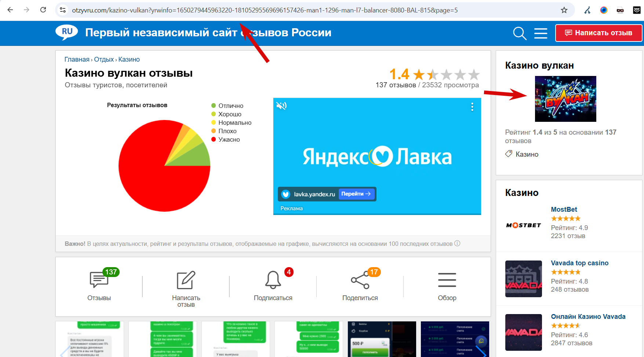This screenshot has width=644, height=357.
Task: Click the 137 отзывов count text
Action: (x=396, y=85)
